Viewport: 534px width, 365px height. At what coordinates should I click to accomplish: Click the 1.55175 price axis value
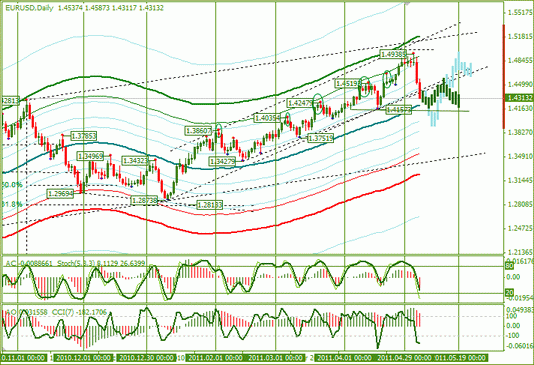coord(520,13)
